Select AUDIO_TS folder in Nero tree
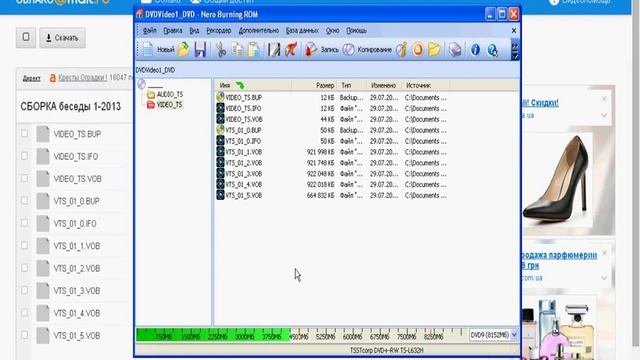 (x=165, y=95)
